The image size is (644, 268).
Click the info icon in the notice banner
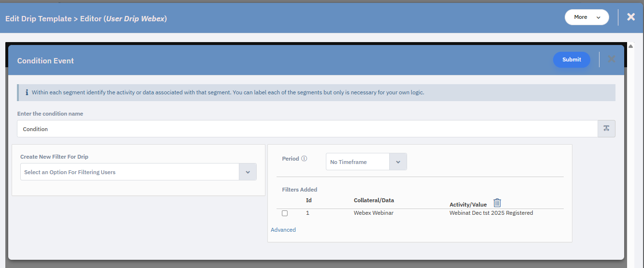[x=27, y=92]
